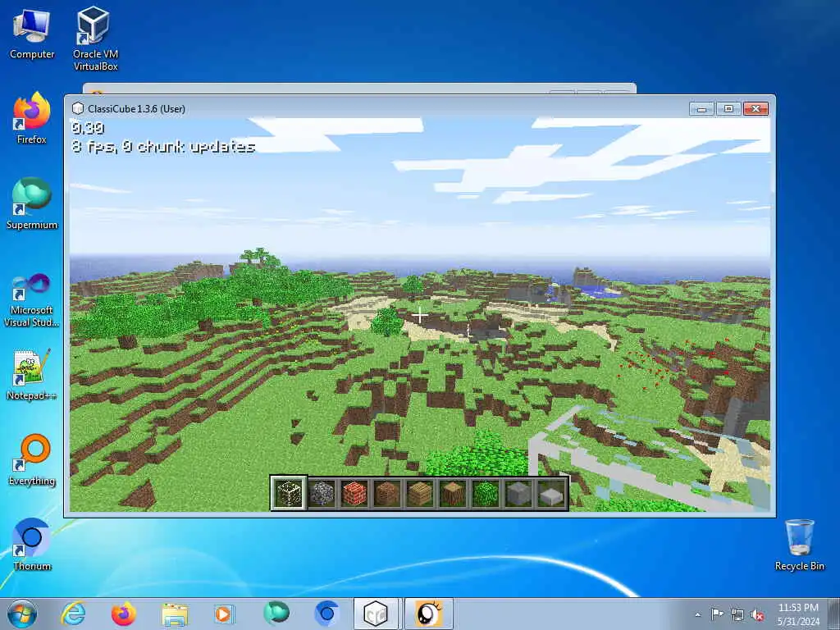Open the Windows Start menu orb
The width and height of the screenshot is (840, 630).
point(22,614)
